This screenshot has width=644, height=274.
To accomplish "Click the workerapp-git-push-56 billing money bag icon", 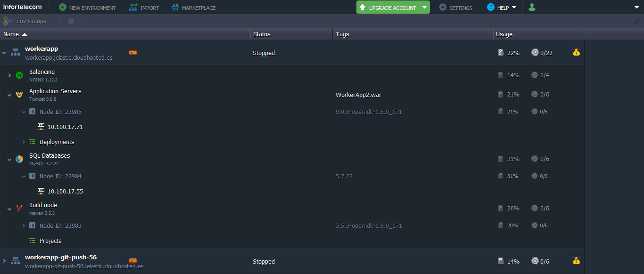I will point(576,261).
